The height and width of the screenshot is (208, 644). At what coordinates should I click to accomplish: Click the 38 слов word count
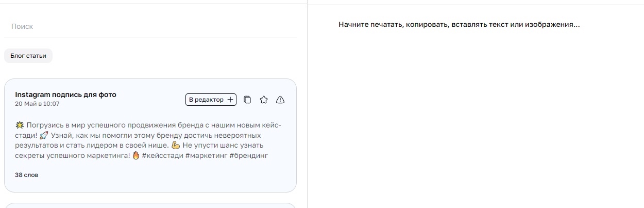point(27,175)
